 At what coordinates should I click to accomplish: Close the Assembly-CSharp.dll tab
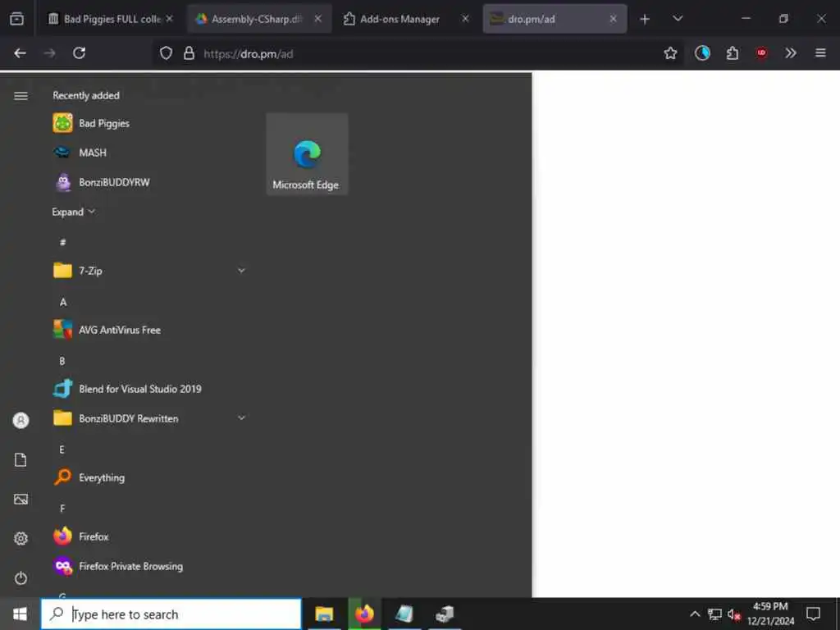tap(317, 19)
